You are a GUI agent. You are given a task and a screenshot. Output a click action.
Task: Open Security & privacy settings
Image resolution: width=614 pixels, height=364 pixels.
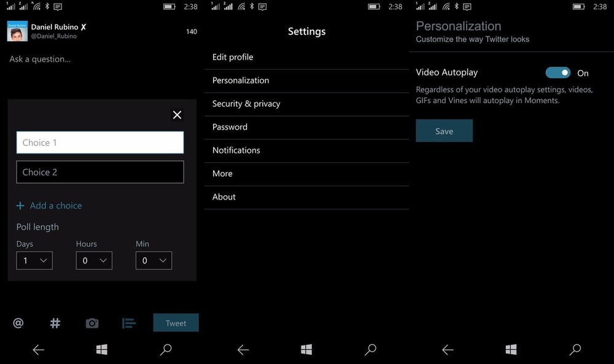306,104
